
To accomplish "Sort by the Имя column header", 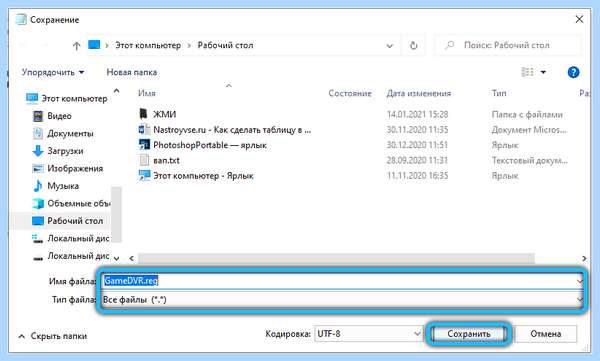I will [147, 93].
